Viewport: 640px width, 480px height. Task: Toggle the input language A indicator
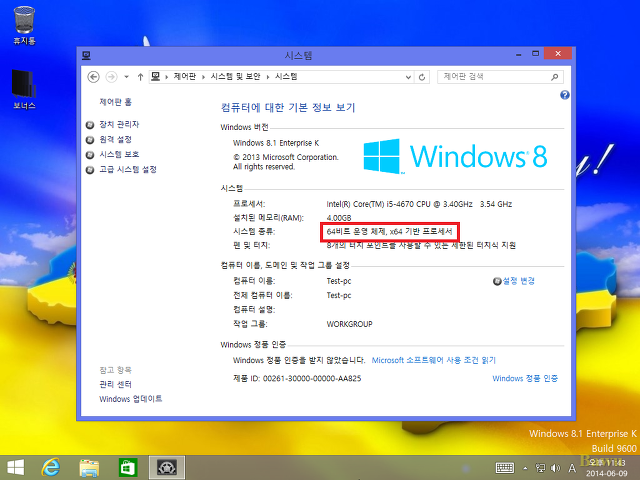click(572, 468)
